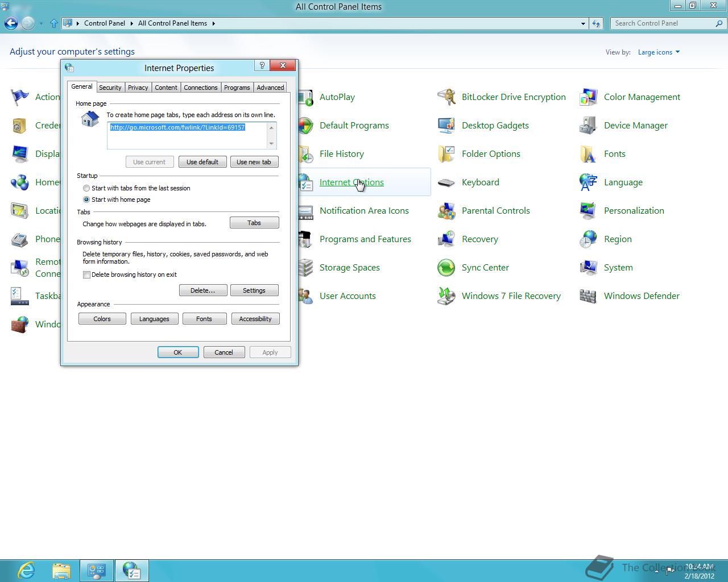Switch to the Security tab
The height and width of the screenshot is (582, 728).
click(x=110, y=88)
